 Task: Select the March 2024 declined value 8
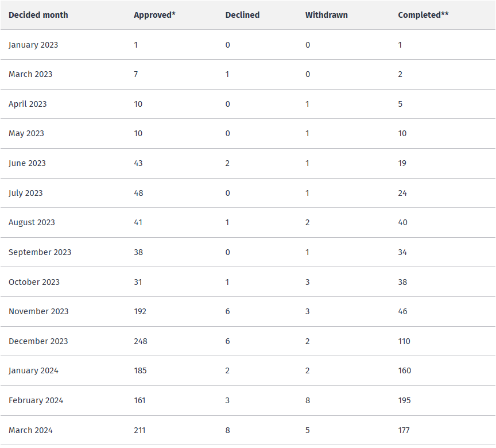point(227,430)
